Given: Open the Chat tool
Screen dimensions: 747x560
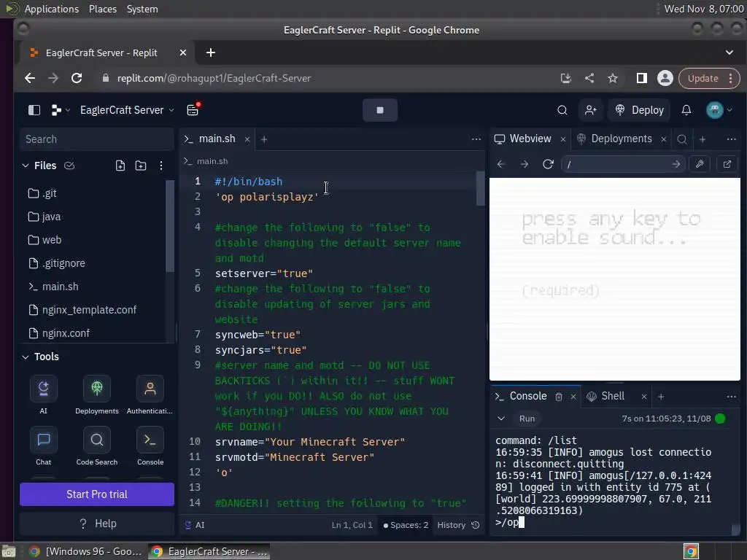Looking at the screenshot, I should coord(43,446).
